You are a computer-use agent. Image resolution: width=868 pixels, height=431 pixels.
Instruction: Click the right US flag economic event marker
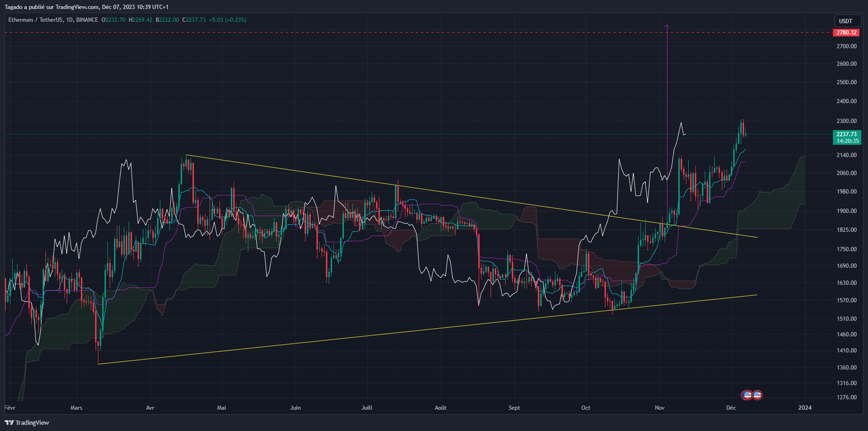point(757,395)
